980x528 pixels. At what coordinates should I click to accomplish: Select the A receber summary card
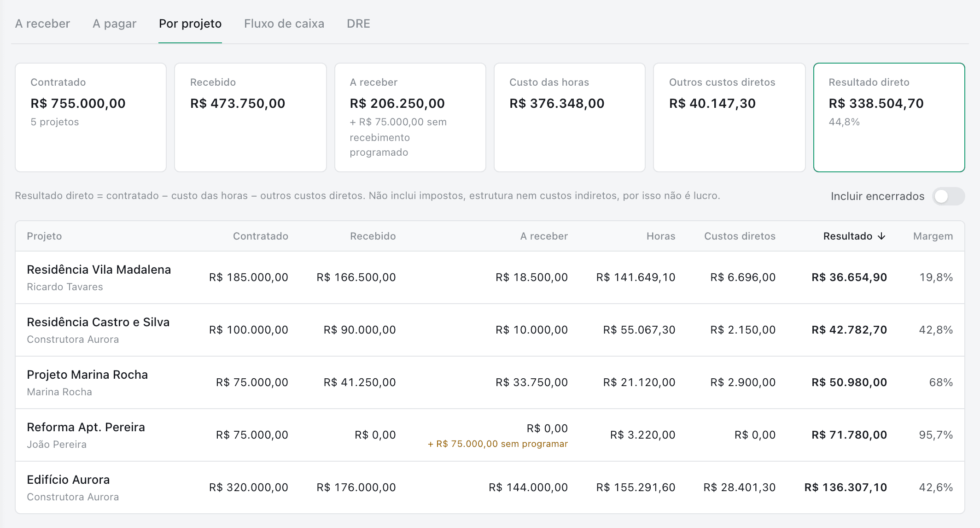click(410, 117)
